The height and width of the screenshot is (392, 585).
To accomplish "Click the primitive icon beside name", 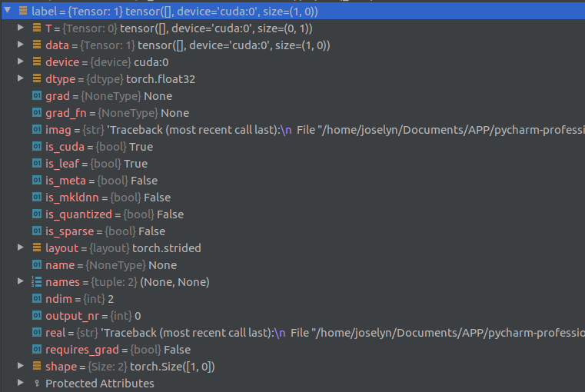I will tap(37, 265).
